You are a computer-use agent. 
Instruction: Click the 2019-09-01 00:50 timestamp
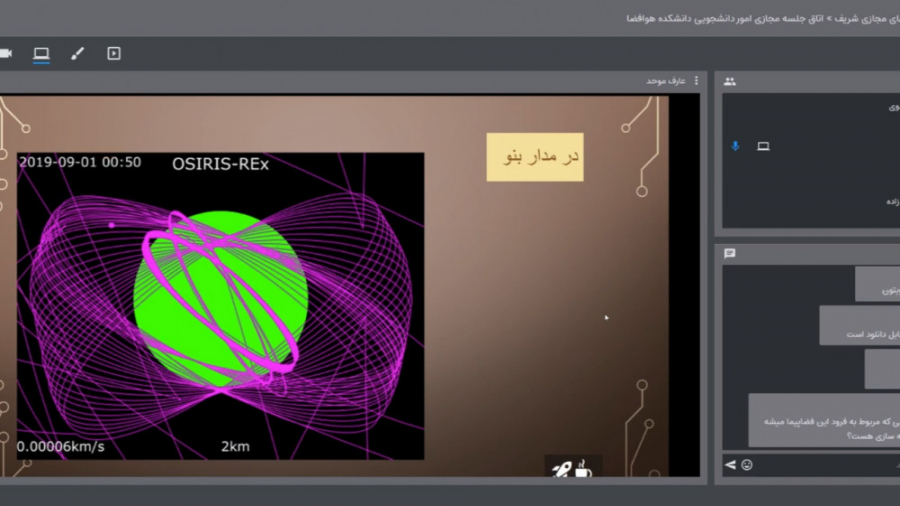pos(80,162)
